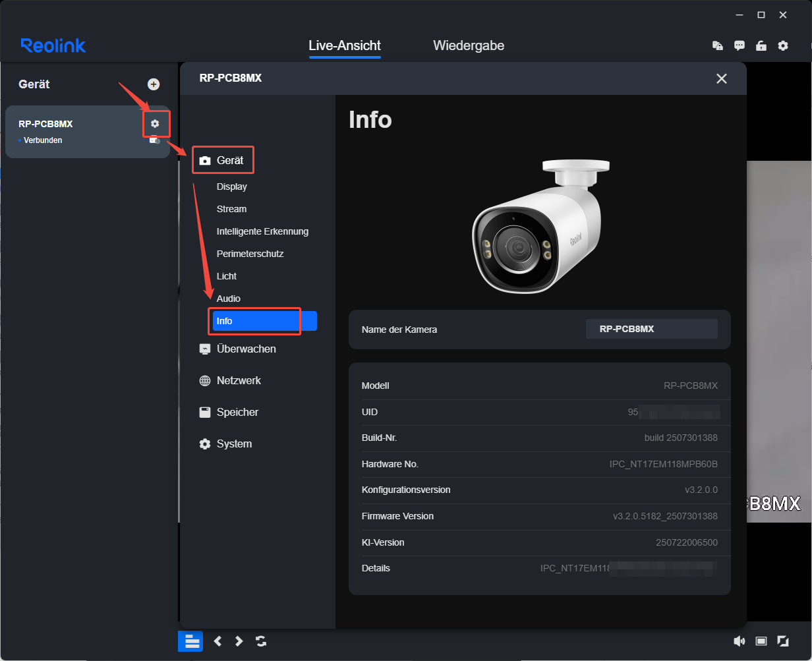
Task: Open global settings gear in top bar
Action: [783, 45]
